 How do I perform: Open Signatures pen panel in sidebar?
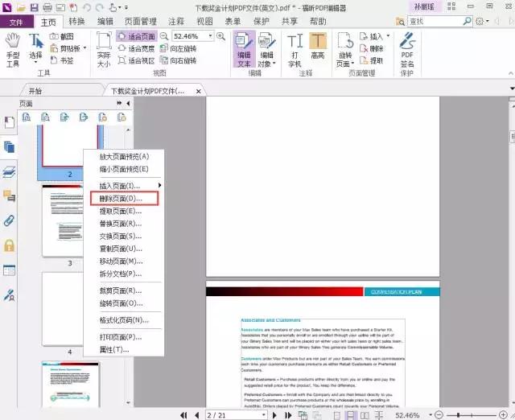[9, 295]
